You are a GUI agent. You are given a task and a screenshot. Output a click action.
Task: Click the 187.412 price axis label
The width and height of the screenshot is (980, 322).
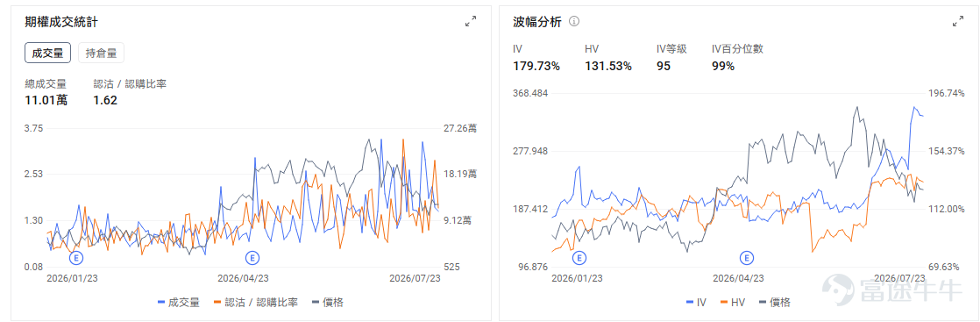coord(530,209)
